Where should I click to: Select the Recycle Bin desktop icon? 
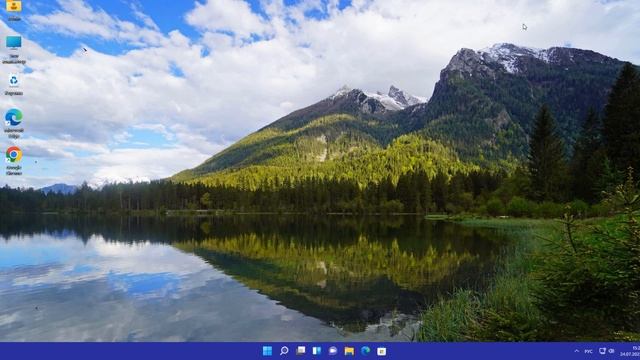[14, 84]
